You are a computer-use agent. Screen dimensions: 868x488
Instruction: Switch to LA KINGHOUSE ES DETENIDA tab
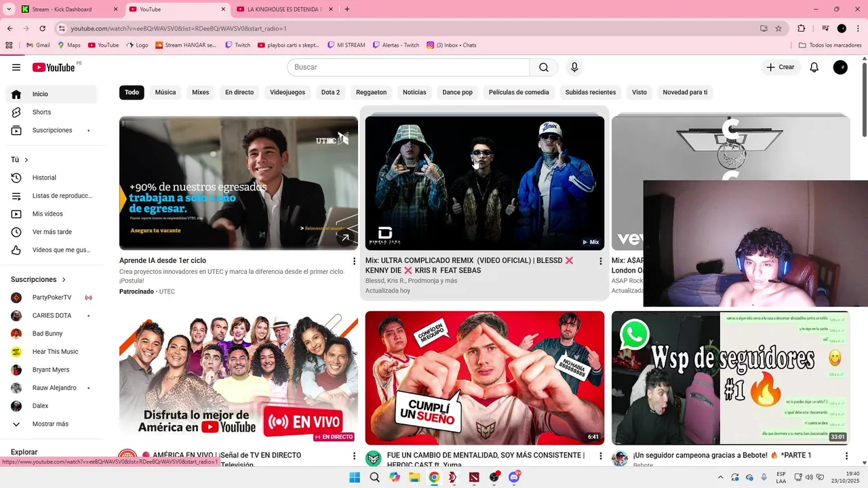(285, 9)
